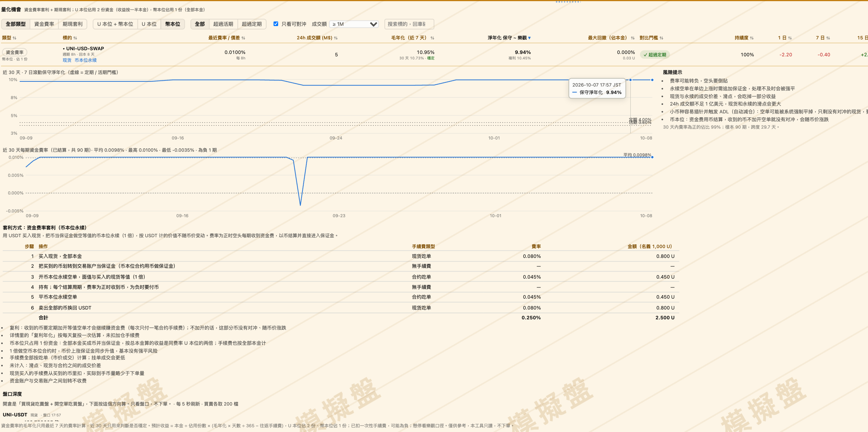This screenshot has height=432, width=868.
Task: Open the 现货 link
Action: click(x=67, y=60)
